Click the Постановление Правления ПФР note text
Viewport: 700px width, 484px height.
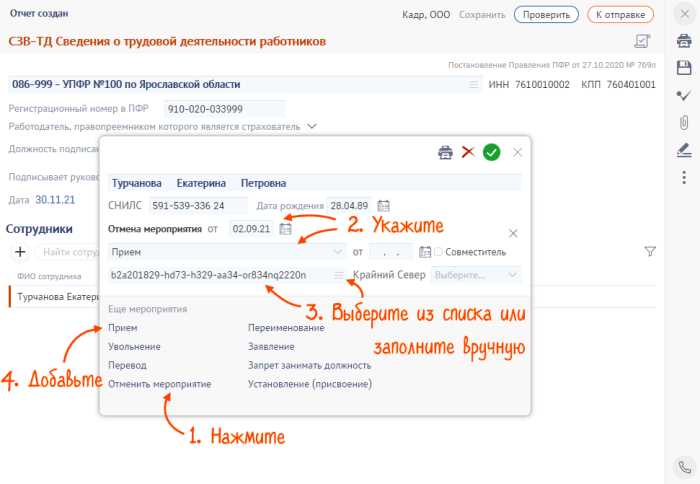coord(552,65)
